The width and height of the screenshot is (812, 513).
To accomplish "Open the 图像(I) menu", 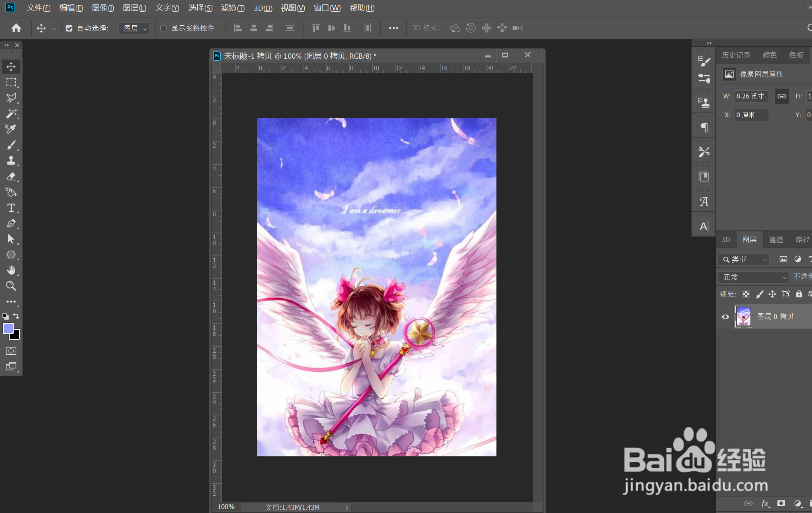I will click(x=103, y=8).
